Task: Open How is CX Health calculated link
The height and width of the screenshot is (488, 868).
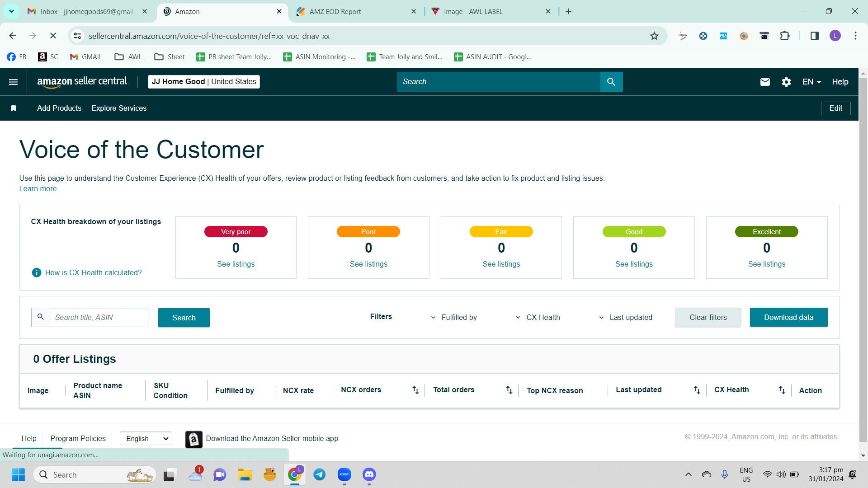Action: tap(93, 273)
